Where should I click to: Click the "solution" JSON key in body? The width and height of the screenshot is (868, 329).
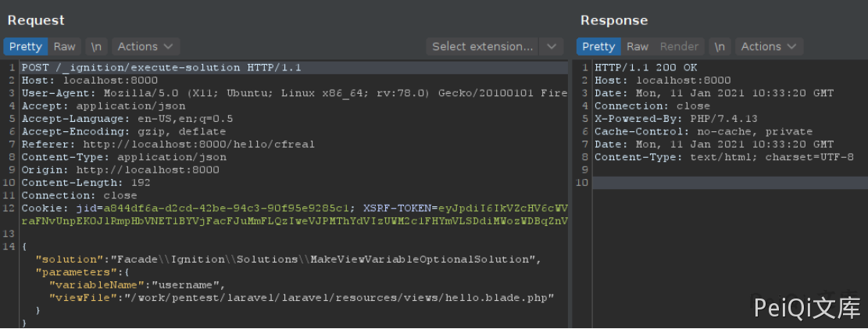[69, 259]
